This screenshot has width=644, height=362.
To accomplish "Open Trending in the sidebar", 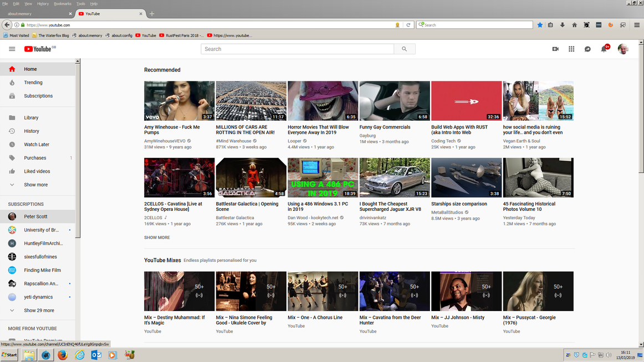I will click(x=38, y=82).
